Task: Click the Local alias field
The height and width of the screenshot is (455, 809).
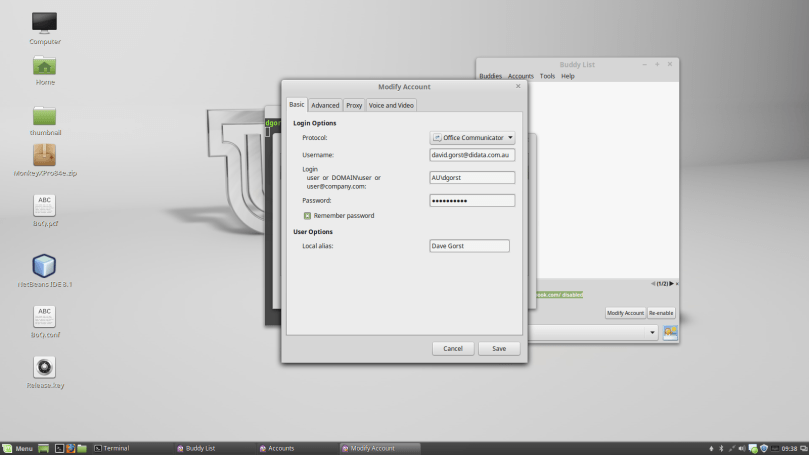Action: coord(470,246)
